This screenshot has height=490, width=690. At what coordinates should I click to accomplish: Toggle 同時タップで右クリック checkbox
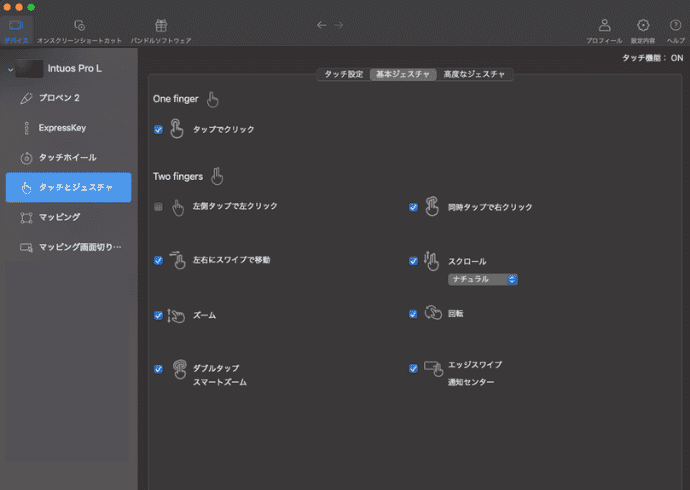click(x=413, y=207)
